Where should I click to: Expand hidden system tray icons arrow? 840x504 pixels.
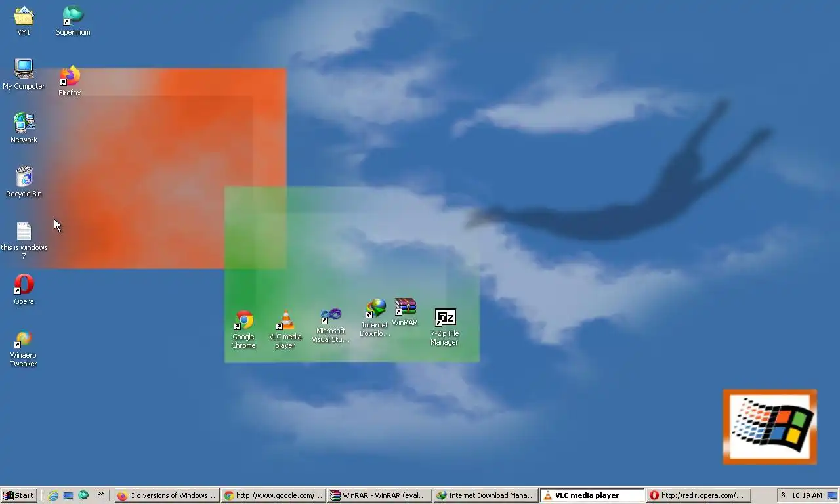[783, 495]
